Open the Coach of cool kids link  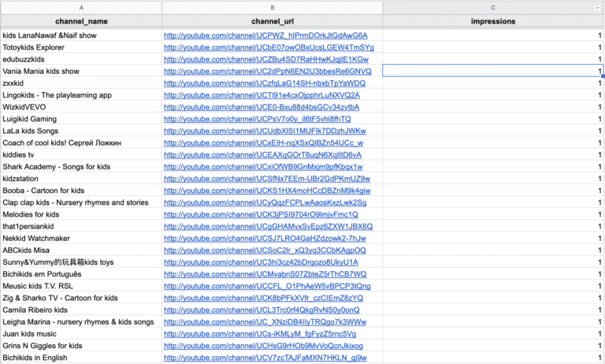[263, 143]
